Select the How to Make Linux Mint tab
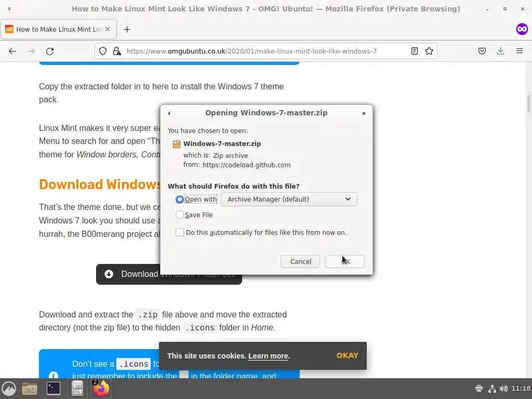 pos(59,29)
